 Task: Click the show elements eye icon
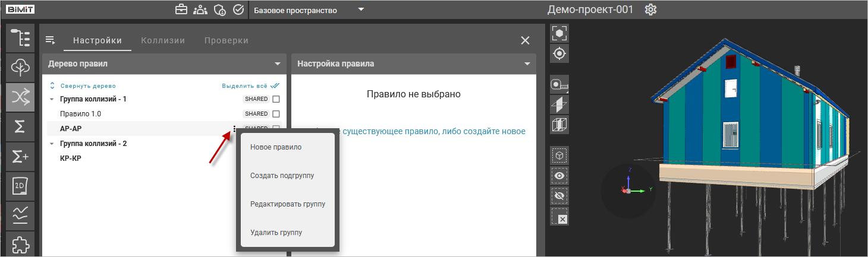pos(559,176)
